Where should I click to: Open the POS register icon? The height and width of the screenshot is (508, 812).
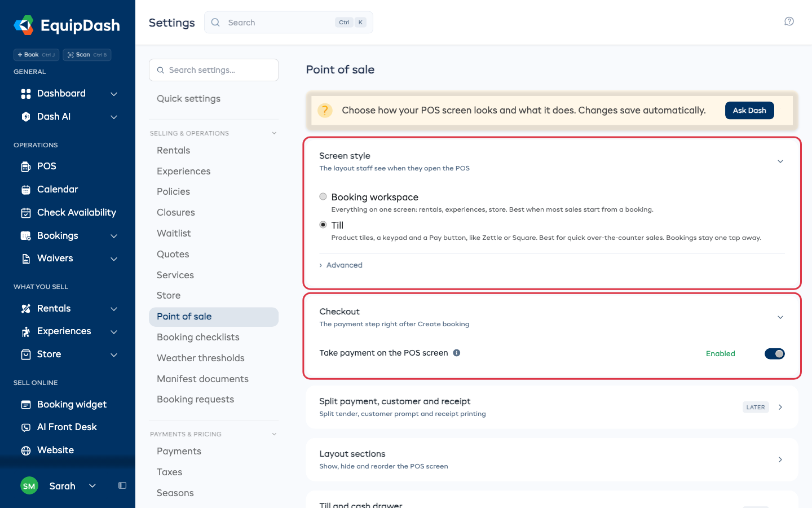pos(26,167)
